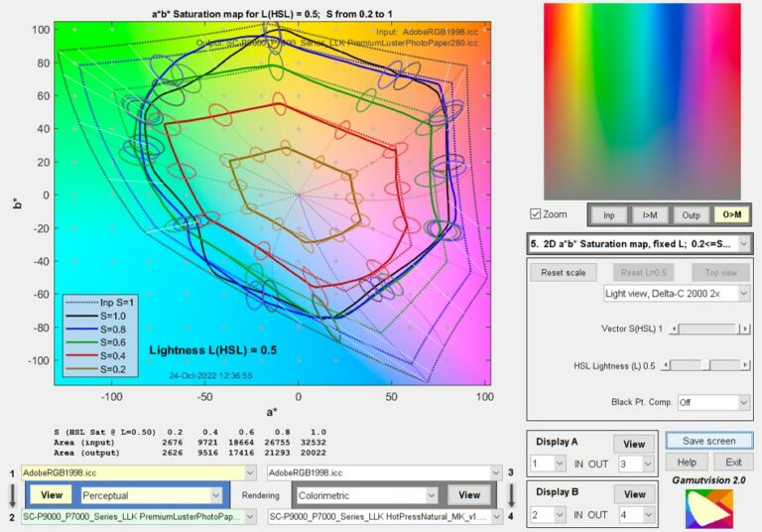Click the Save screen button

point(708,441)
